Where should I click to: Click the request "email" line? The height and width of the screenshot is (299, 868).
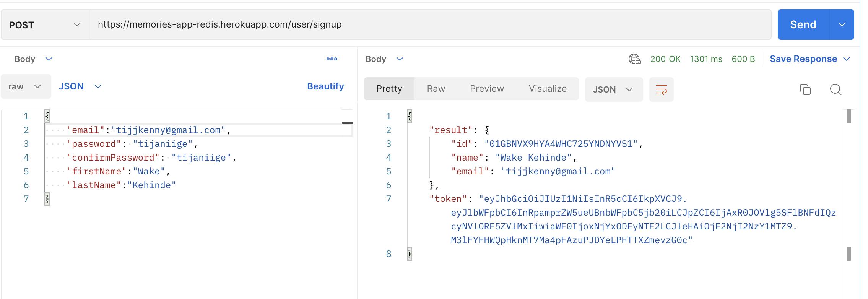pos(149,130)
